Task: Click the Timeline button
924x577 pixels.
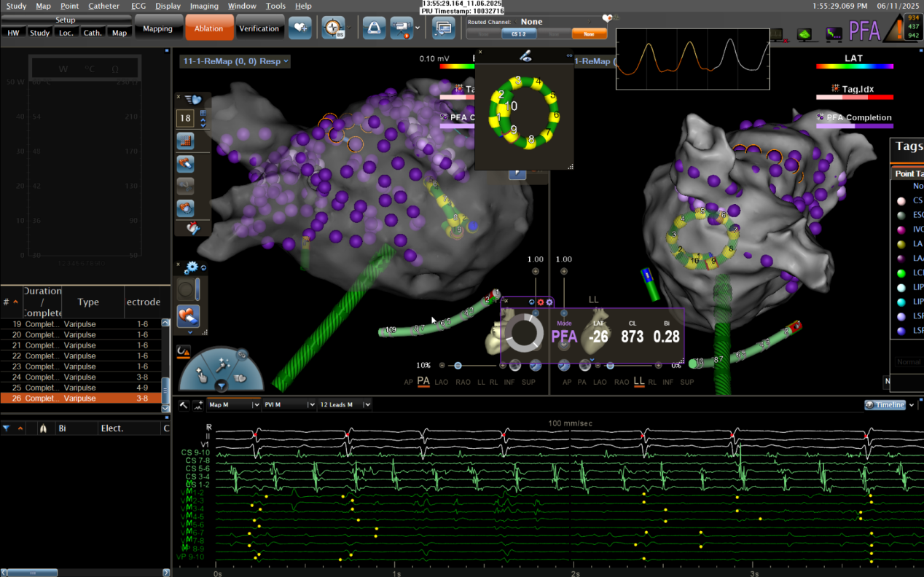Action: 885,405
